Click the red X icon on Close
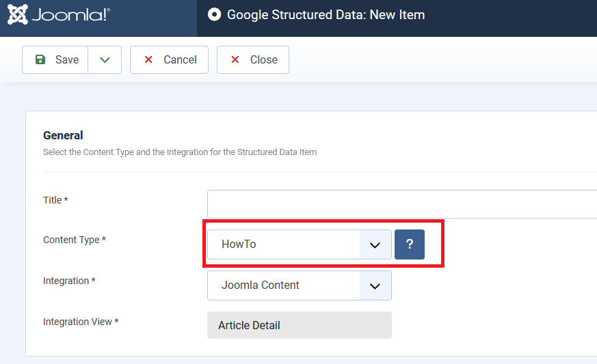This screenshot has height=364, width=597. coord(235,59)
